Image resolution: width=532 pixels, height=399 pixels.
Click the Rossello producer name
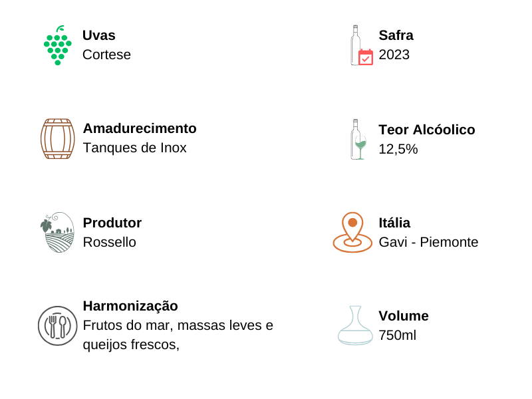click(x=109, y=242)
